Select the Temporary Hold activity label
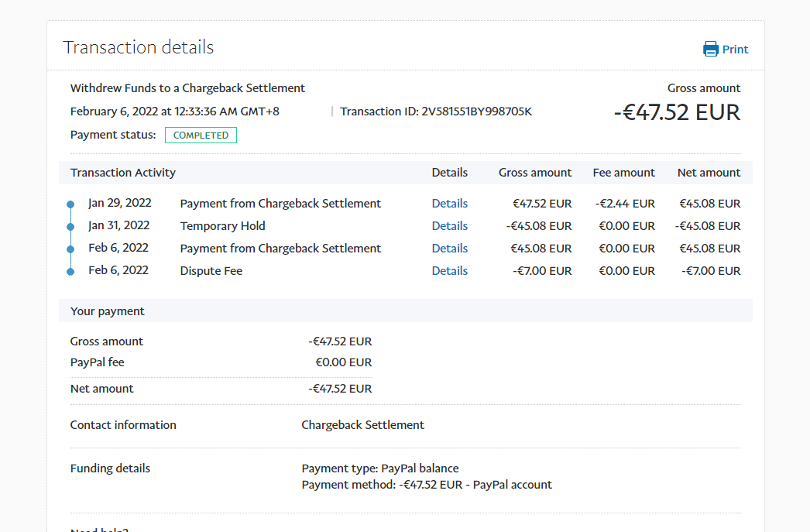The width and height of the screenshot is (810, 532). tap(222, 226)
